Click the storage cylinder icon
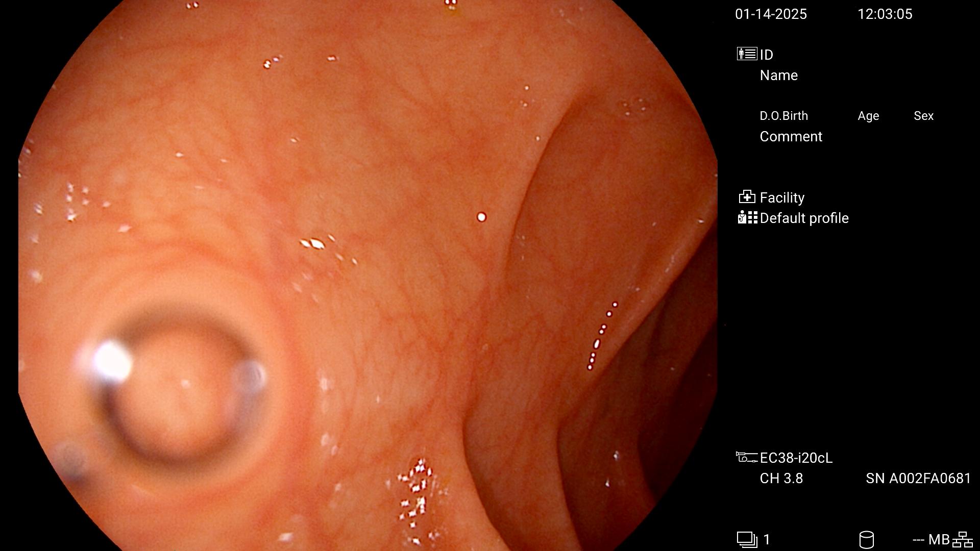 pyautogui.click(x=866, y=539)
